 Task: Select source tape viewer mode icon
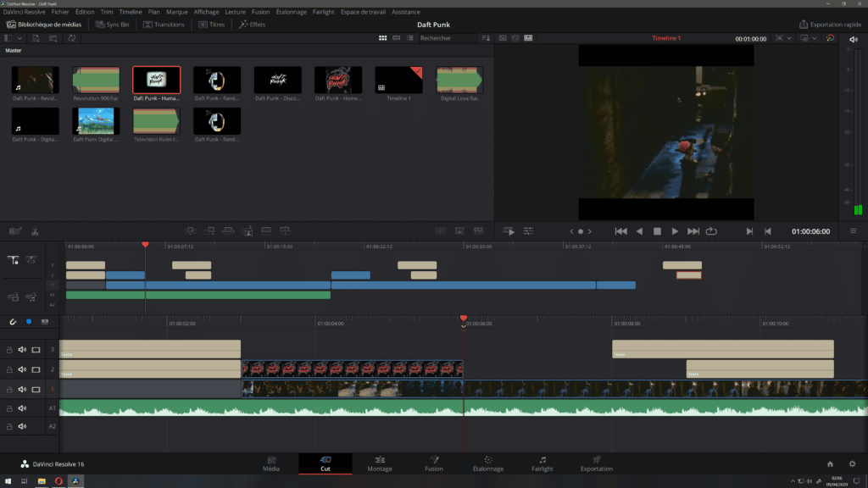[515, 38]
